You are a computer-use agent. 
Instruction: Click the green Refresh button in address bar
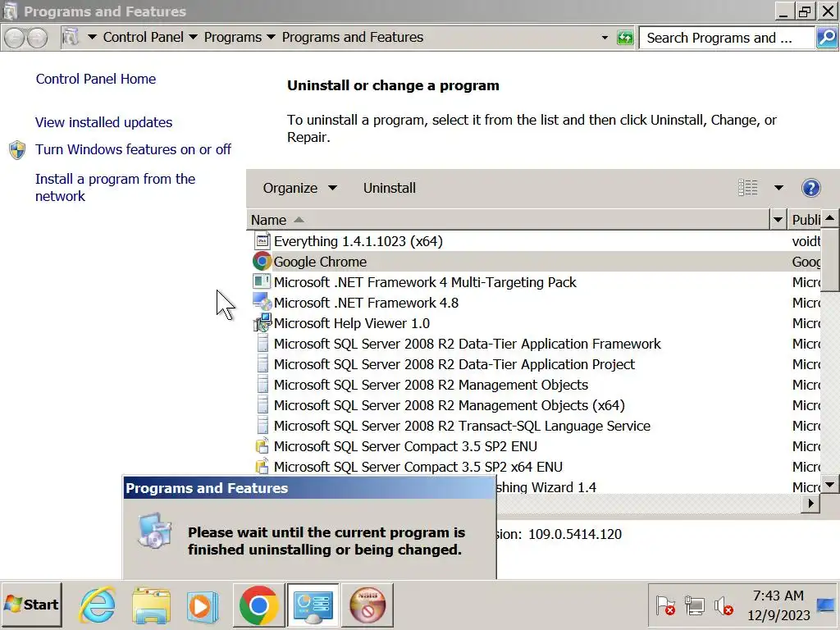click(x=624, y=38)
